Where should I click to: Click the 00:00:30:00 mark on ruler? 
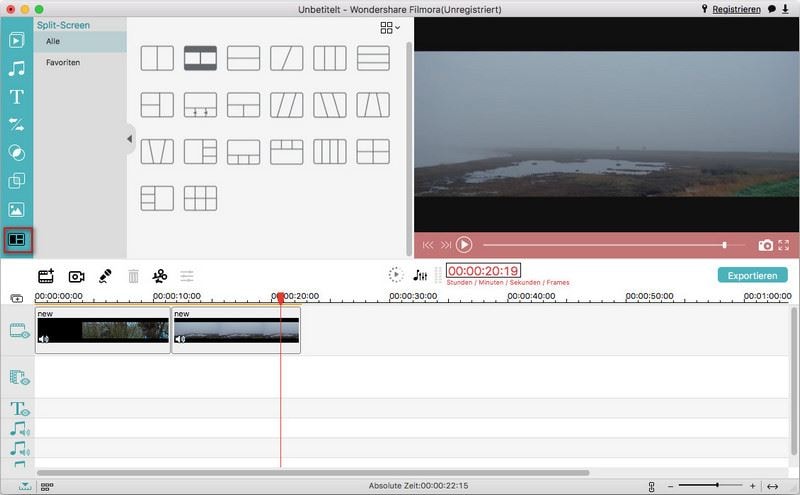click(413, 296)
